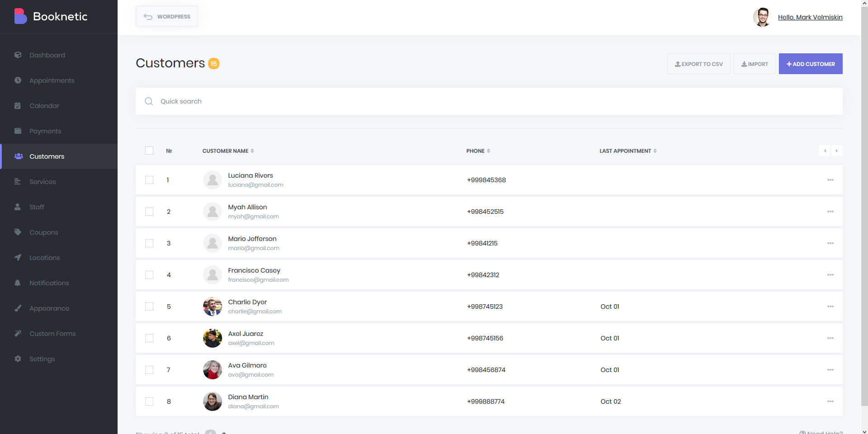
Task: Click the Payments card icon
Action: click(x=18, y=131)
